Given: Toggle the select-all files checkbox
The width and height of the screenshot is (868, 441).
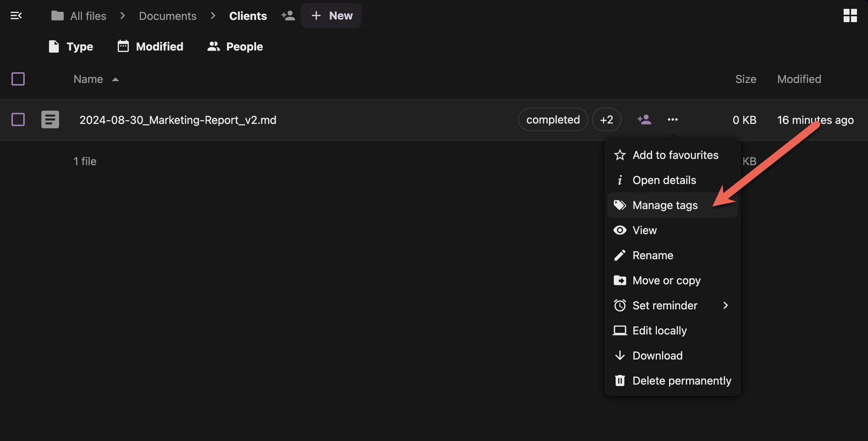Looking at the screenshot, I should (18, 79).
